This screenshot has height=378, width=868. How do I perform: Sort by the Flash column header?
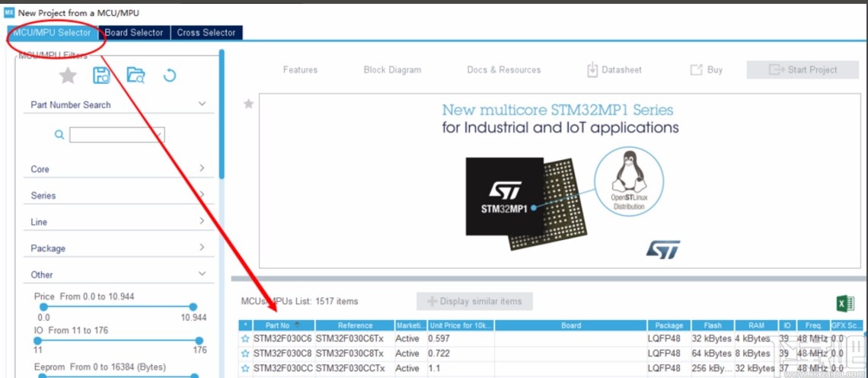point(713,325)
